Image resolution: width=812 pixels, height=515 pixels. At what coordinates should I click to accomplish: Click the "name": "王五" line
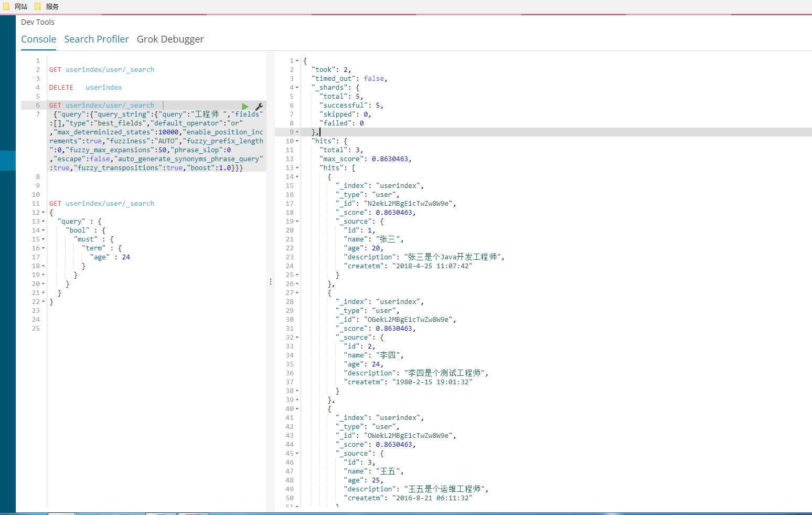(x=374, y=471)
